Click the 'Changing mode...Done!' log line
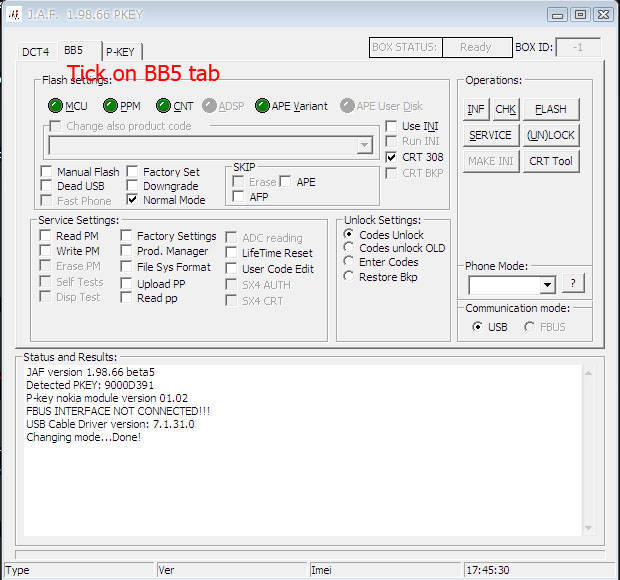 coord(83,437)
